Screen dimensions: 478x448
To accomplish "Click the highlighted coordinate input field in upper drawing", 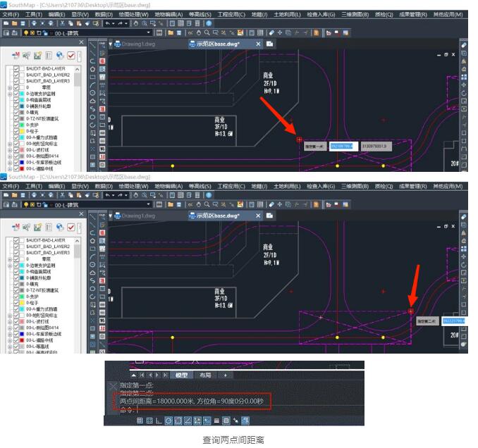I will (x=343, y=146).
